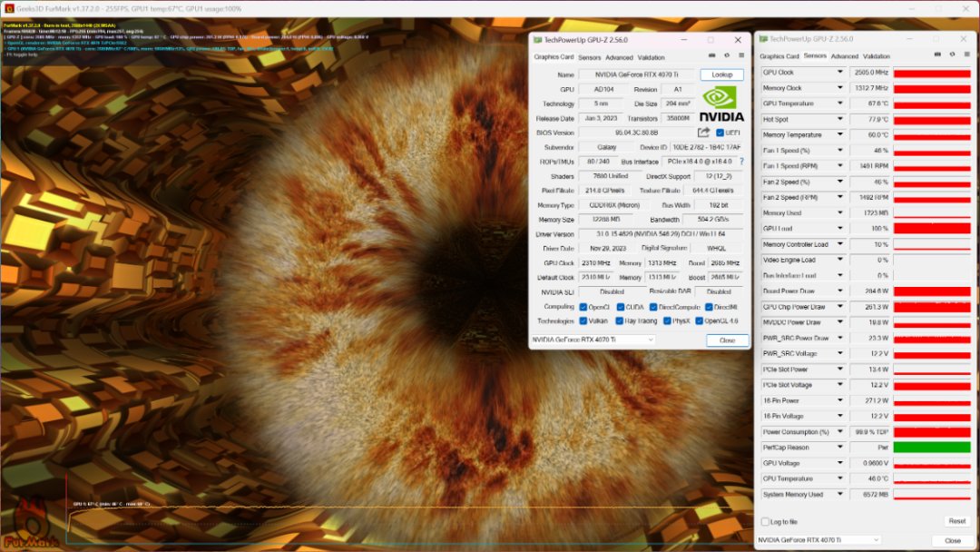Open the PerfCap Reason sensor dropdown arrow
This screenshot has height=552, width=980.
click(x=840, y=448)
